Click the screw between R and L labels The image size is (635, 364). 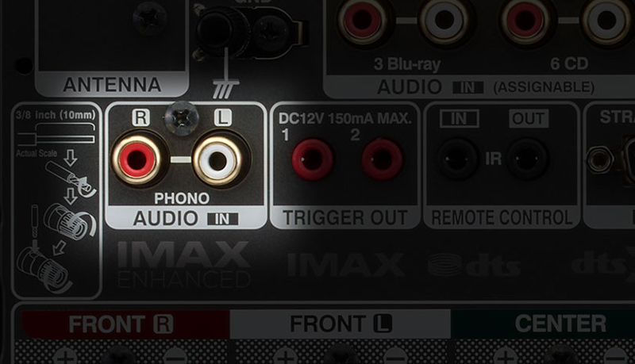coord(182,118)
